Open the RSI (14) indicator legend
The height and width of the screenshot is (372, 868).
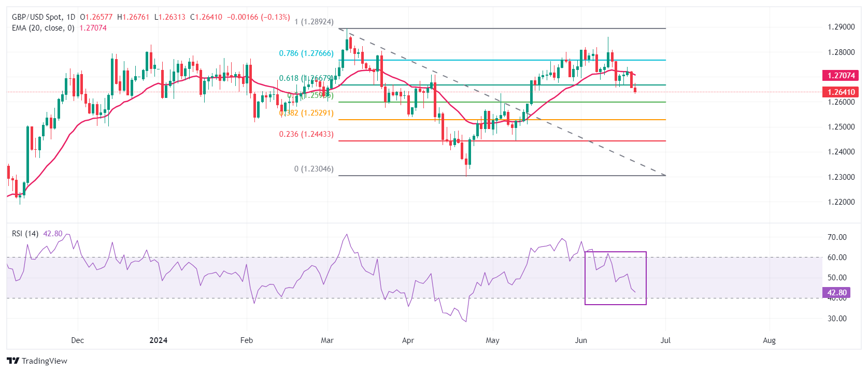click(x=25, y=234)
